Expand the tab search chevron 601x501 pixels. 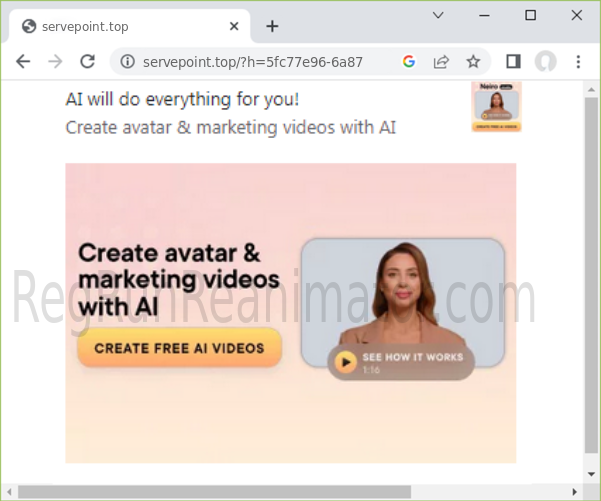click(438, 15)
